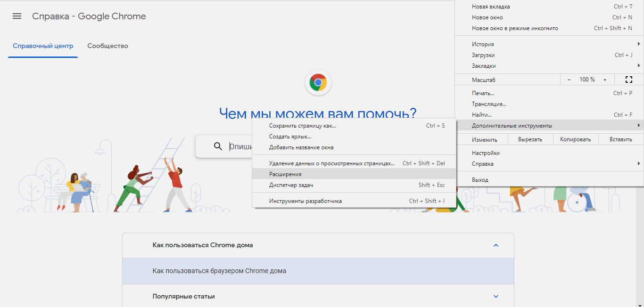644x307 pixels.
Task: Toggle fullscreen mode icon in menu
Action: tap(628, 80)
